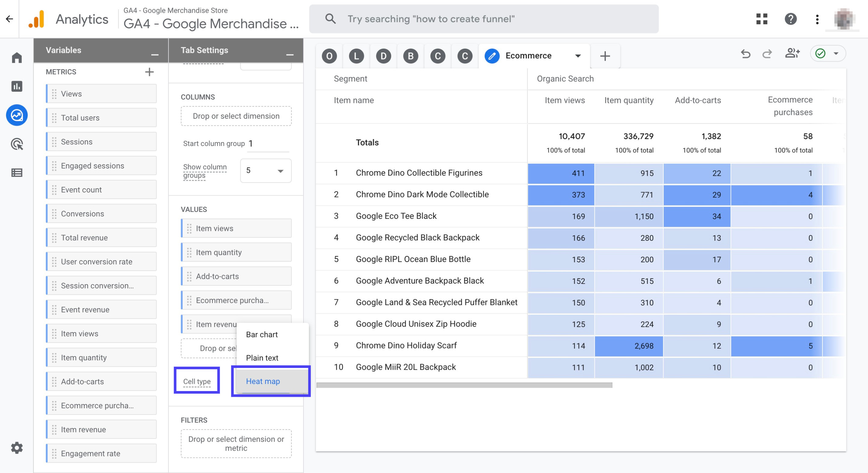Switch to the B tab
The height and width of the screenshot is (473, 868).
(410, 56)
